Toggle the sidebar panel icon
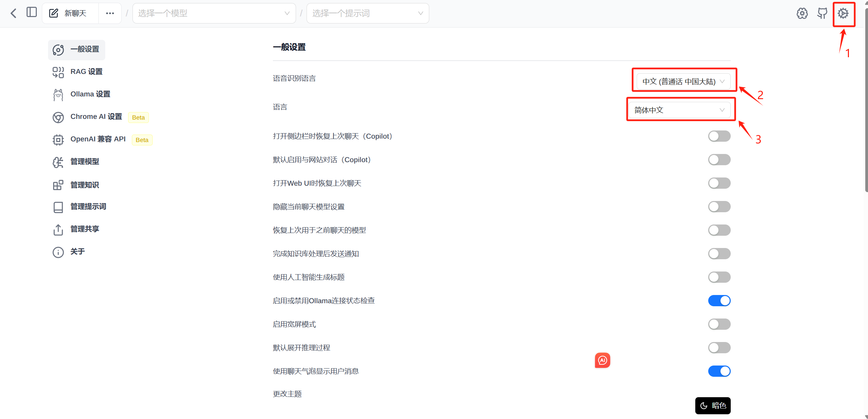 (32, 13)
